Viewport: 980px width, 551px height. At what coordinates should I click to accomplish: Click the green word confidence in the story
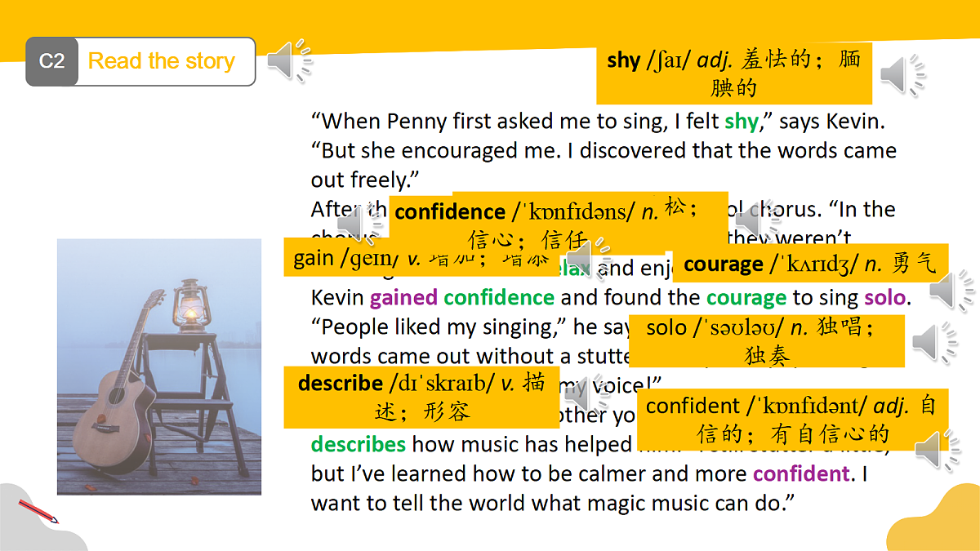pos(499,298)
